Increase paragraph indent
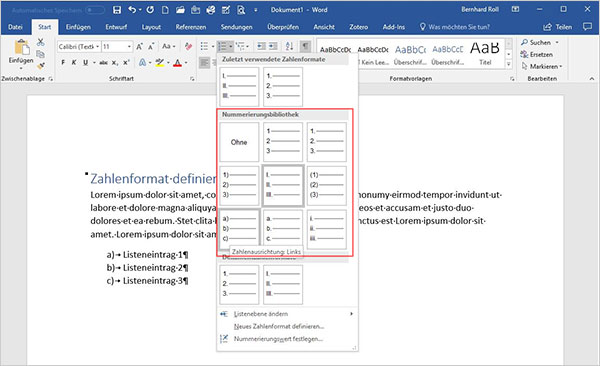This screenshot has height=366, width=600. [273, 46]
